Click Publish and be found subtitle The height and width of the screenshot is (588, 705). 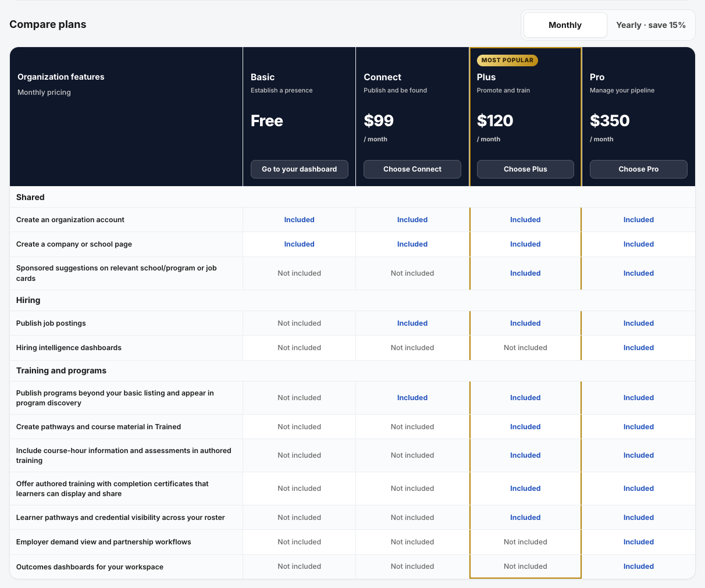pos(395,90)
